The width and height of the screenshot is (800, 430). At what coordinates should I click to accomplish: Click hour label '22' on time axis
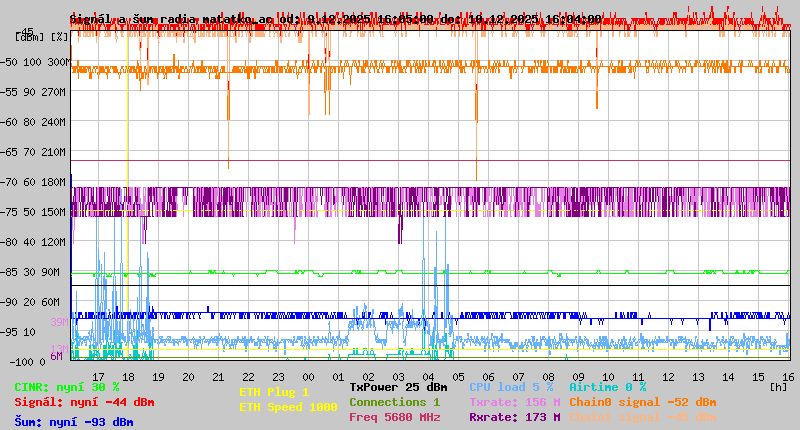click(248, 377)
